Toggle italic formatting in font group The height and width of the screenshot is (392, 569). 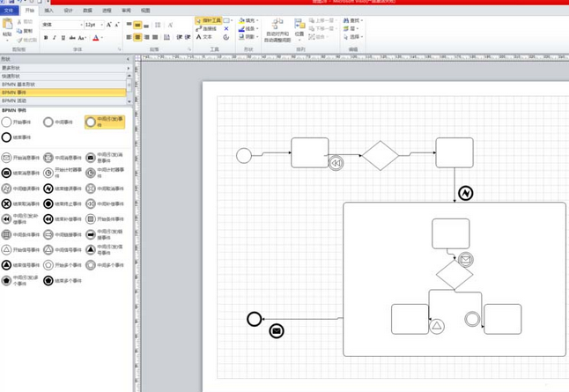tap(55, 38)
